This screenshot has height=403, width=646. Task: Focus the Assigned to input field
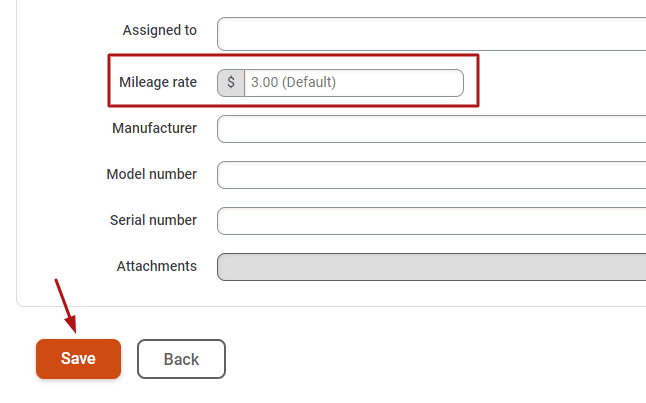click(431, 34)
